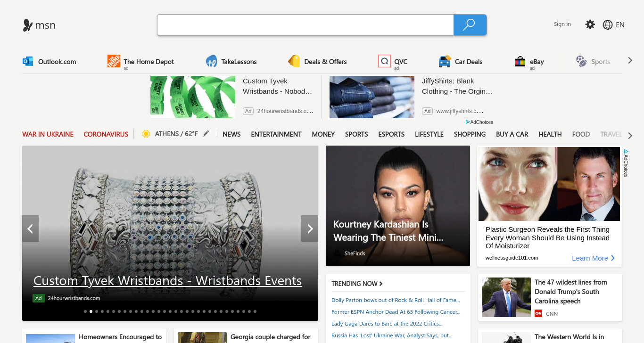Click into the search input field
This screenshot has height=343, width=644.
305,25
